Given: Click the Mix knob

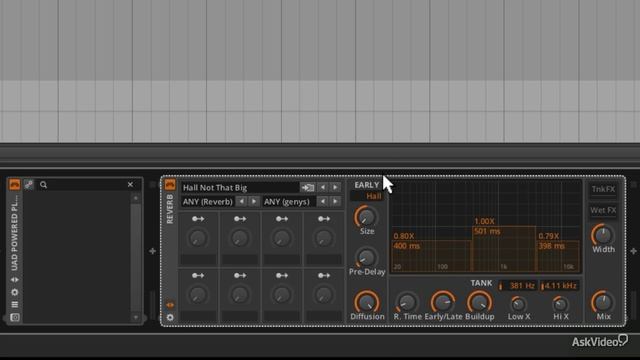Looking at the screenshot, I should coord(603,302).
